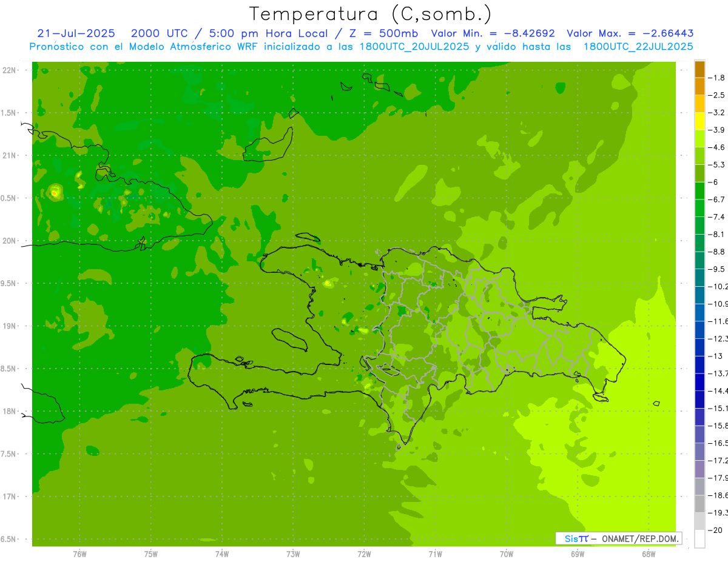Click the 'Valor Min. = -8.42692' readout
728x562 pixels.
[x=493, y=33]
